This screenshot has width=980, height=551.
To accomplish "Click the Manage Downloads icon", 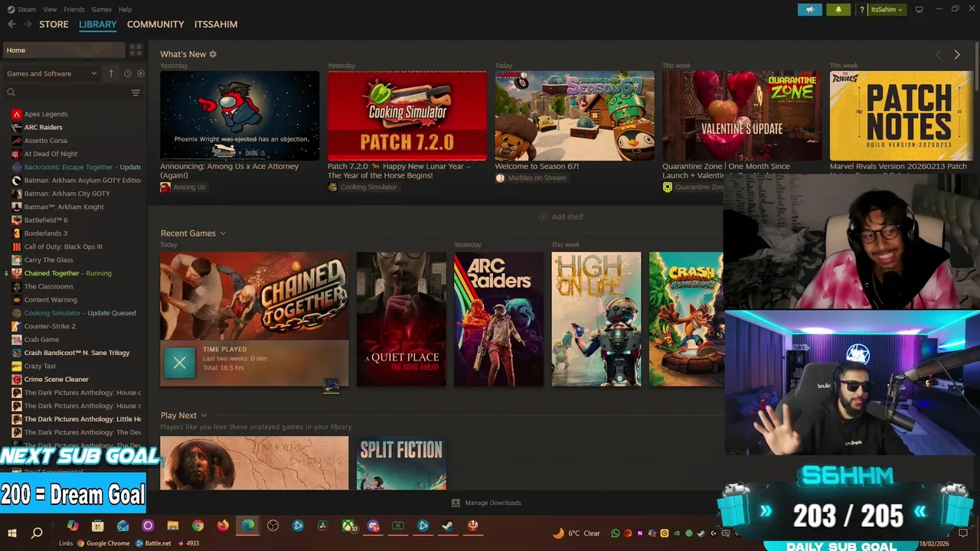I will click(x=456, y=503).
